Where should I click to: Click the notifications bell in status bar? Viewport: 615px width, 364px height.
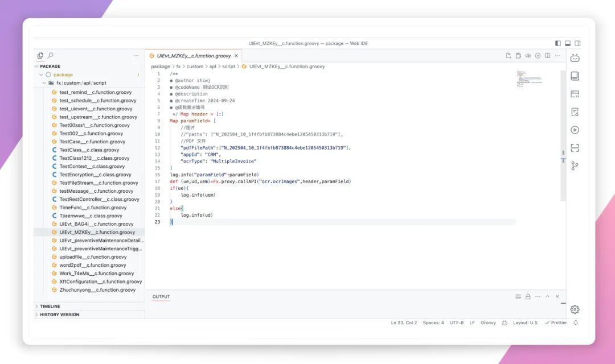575,323
